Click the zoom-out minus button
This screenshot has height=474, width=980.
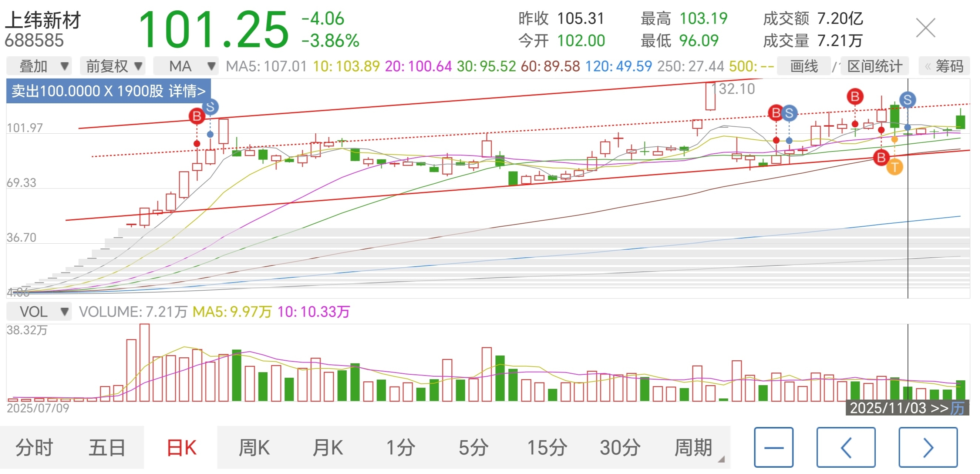[774, 447]
